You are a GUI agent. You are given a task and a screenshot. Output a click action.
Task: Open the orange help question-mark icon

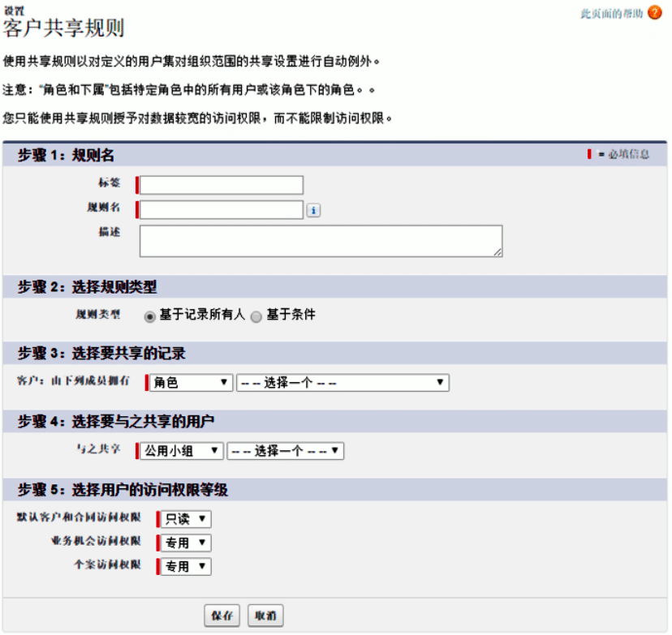[654, 13]
